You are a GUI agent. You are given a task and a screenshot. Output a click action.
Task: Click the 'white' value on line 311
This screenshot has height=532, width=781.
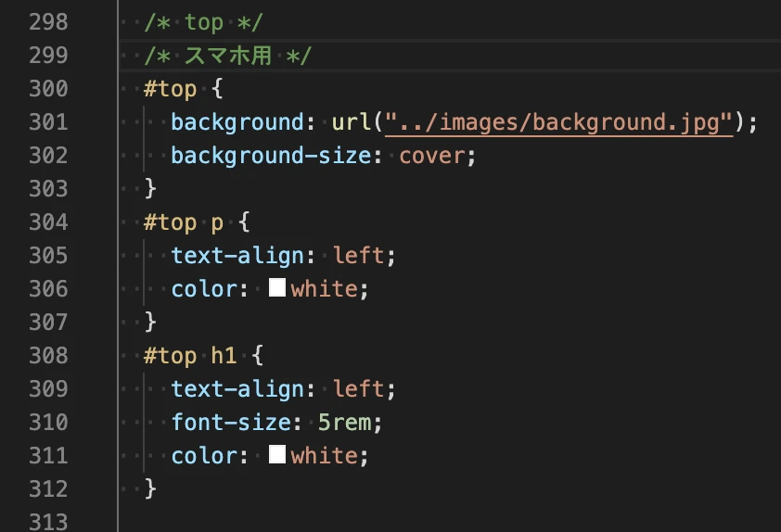(x=325, y=455)
